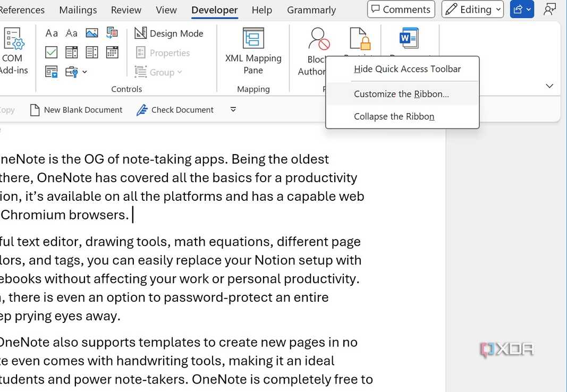Open the XML Mapping Pane

(253, 52)
